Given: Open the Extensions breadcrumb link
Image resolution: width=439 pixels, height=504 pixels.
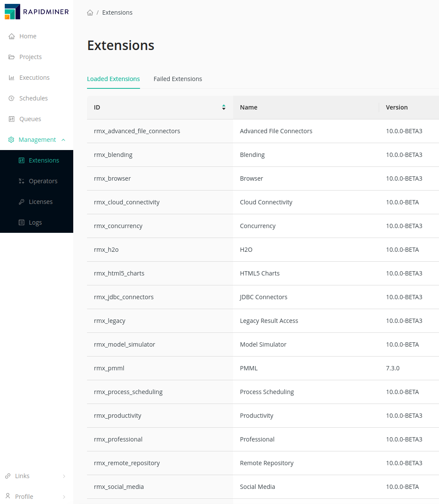Looking at the screenshot, I should coord(117,13).
